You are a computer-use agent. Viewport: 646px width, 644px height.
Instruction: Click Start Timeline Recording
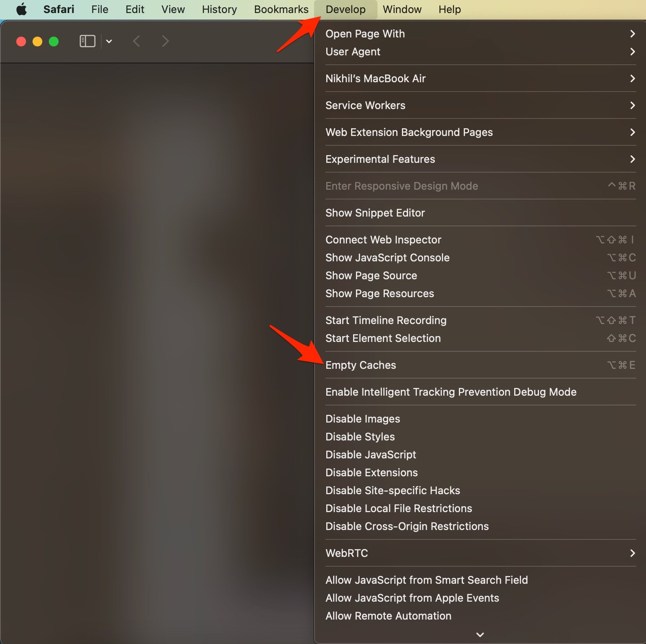coord(386,320)
